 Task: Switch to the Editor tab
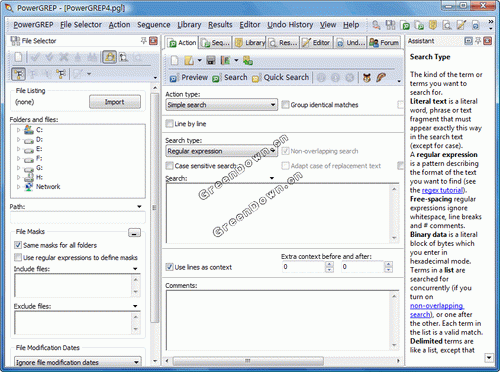click(x=316, y=43)
